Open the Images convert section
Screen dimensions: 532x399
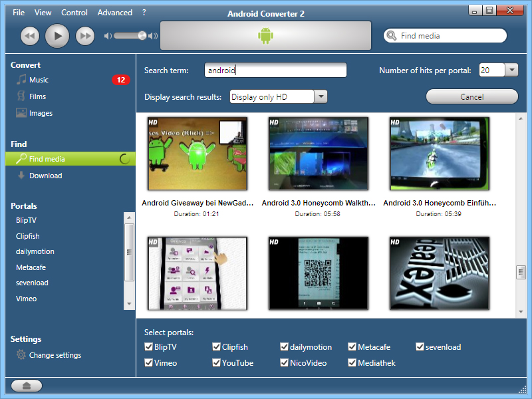40,113
